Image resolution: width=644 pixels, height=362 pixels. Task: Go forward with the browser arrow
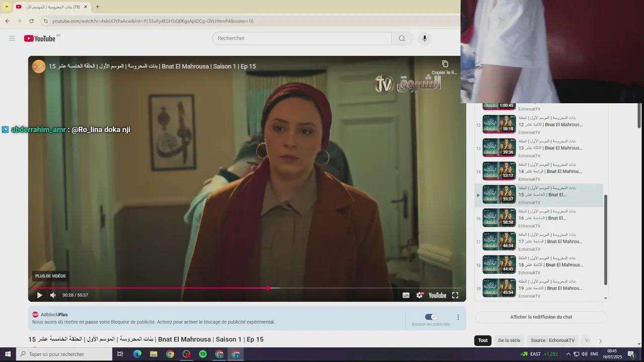(x=19, y=21)
